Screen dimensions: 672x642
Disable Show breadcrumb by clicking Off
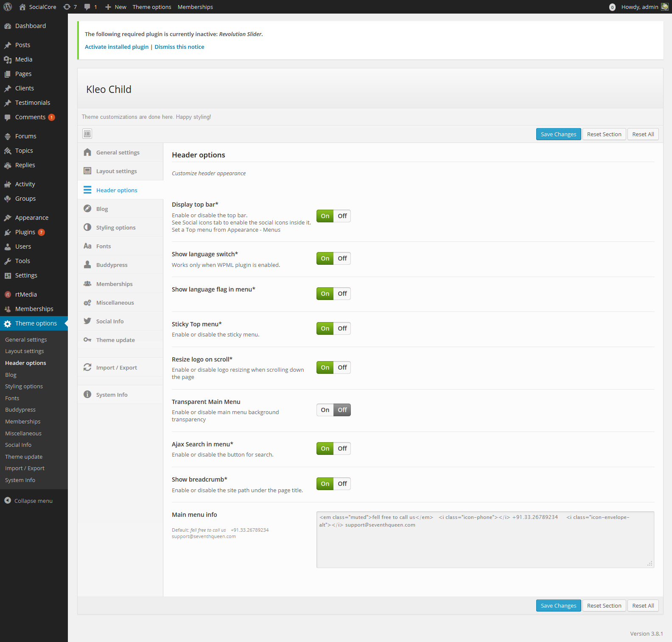point(342,484)
